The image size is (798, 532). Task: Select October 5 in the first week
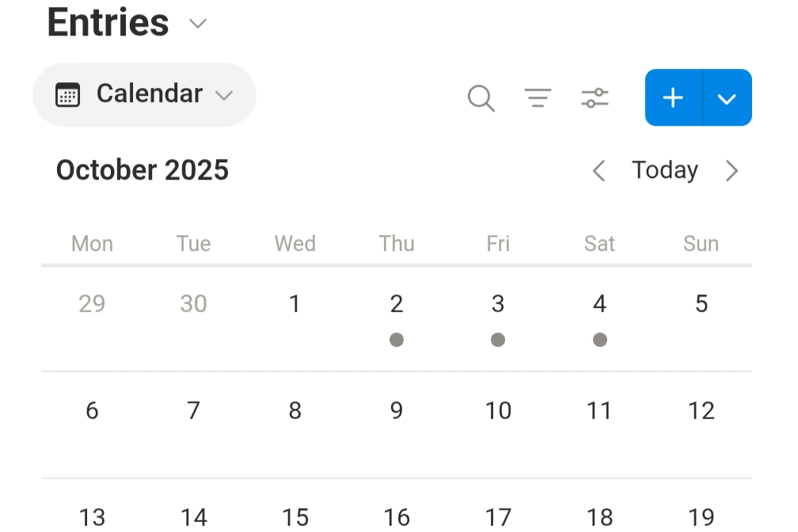point(701,303)
